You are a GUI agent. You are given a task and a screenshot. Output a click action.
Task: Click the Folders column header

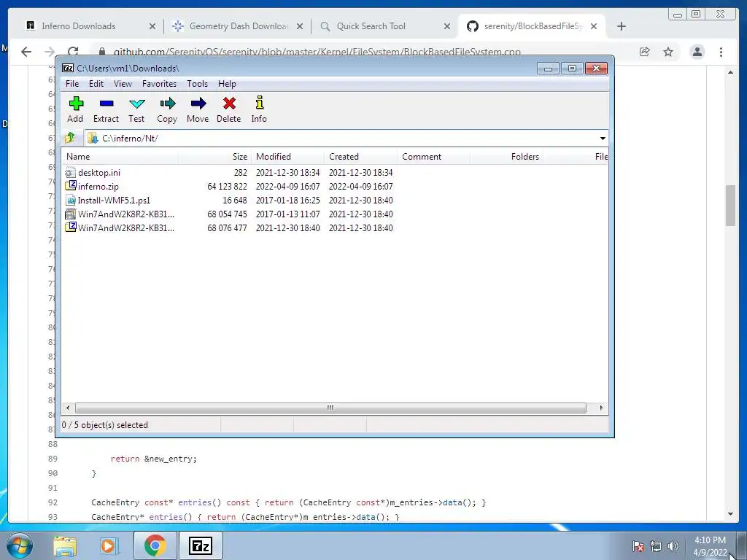coord(507,157)
